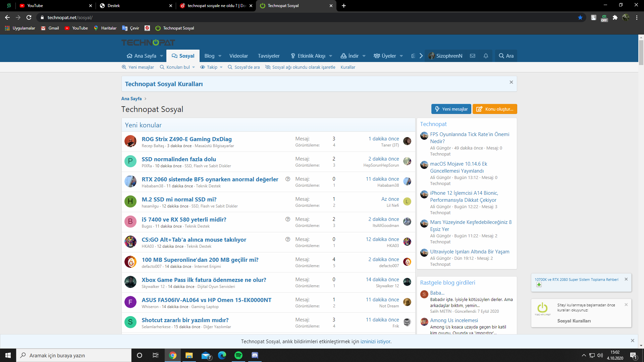The height and width of the screenshot is (362, 644).
Task: Switch to the Videolar menu item
Action: click(238, 56)
